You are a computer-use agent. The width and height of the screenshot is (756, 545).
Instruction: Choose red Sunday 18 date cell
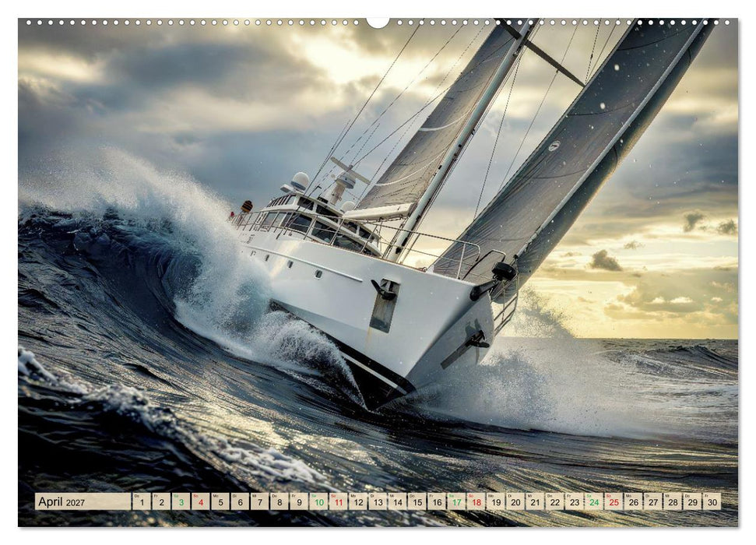coord(476,501)
